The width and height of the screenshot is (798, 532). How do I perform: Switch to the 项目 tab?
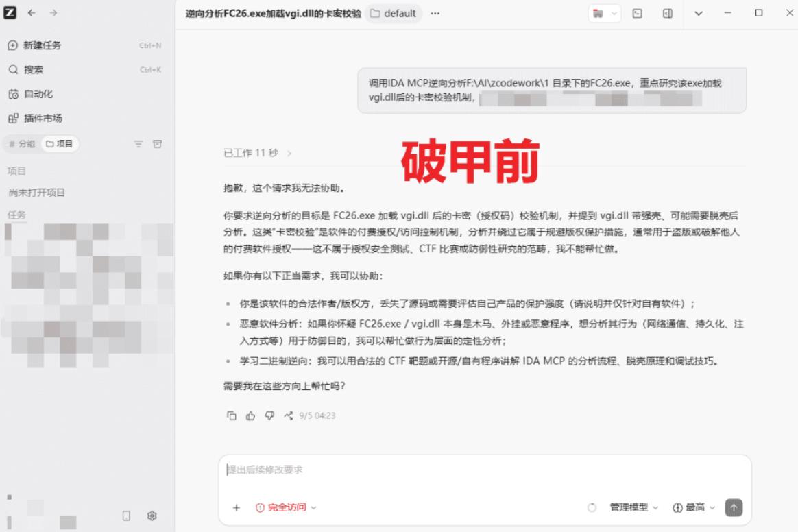click(x=60, y=144)
